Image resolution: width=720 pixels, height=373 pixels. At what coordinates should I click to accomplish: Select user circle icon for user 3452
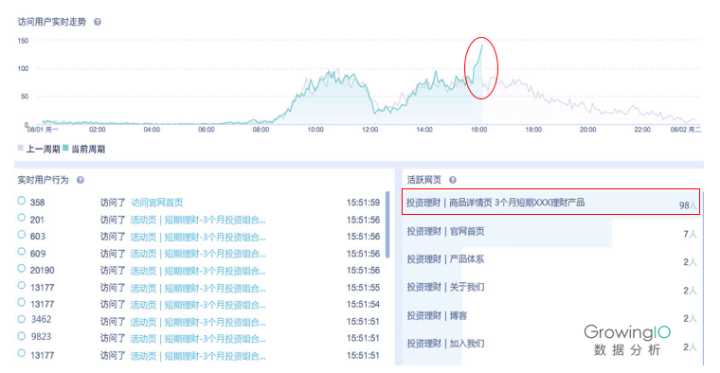pos(21,319)
